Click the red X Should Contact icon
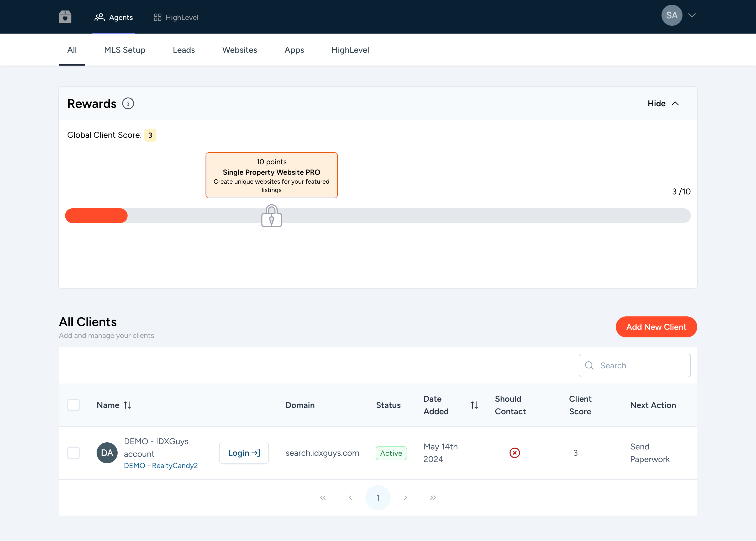756x541 pixels. point(514,453)
